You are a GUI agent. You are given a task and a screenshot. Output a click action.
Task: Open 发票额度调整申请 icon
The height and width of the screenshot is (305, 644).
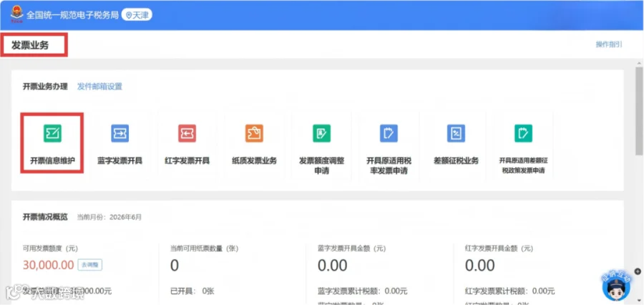[x=321, y=134]
